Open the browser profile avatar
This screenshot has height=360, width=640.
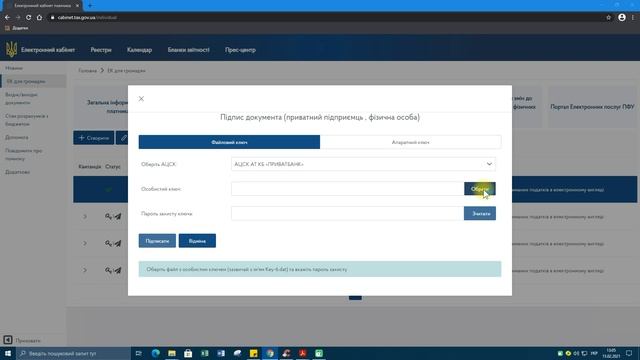(622, 17)
